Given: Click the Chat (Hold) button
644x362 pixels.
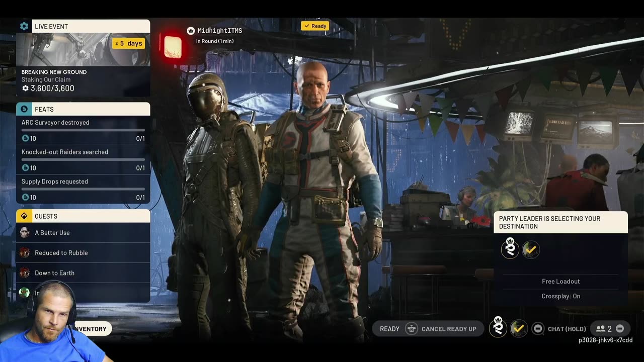Looking at the screenshot, I should [560, 329].
